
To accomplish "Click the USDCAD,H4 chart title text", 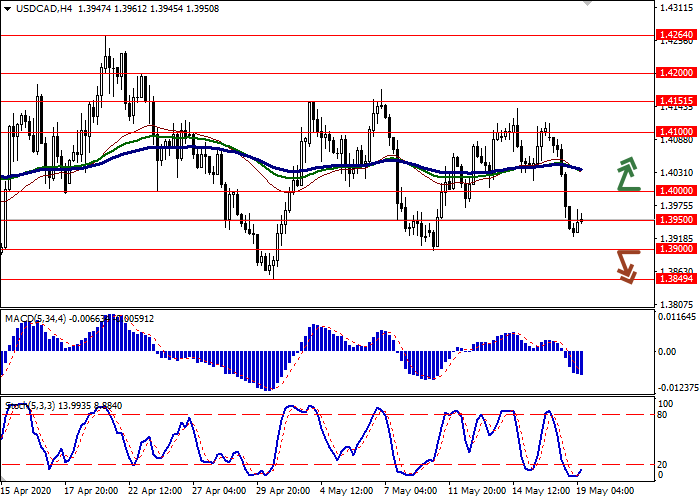I will point(37,9).
